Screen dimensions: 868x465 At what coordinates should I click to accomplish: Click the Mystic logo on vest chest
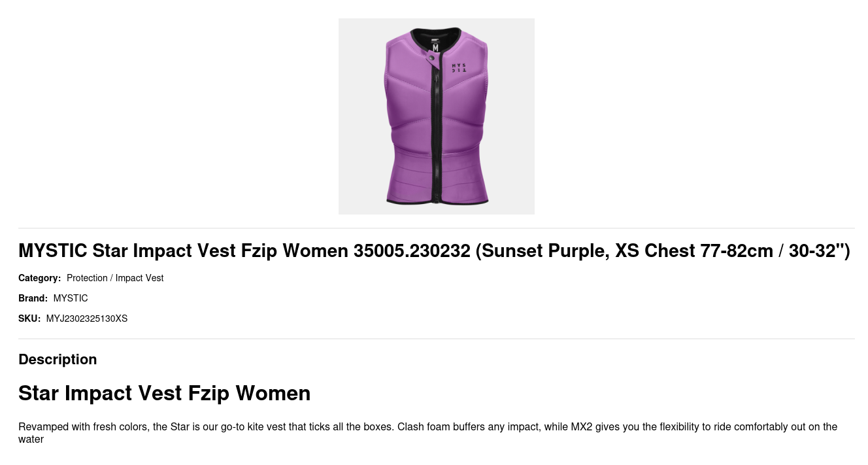[x=459, y=67]
